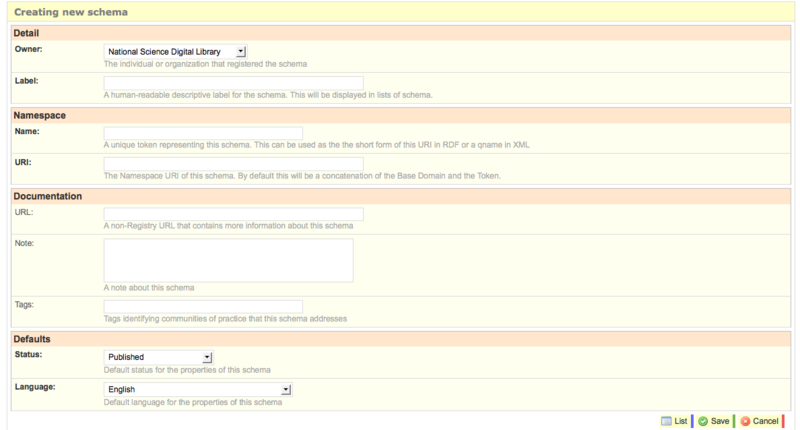The width and height of the screenshot is (800, 430).
Task: Click the List button
Action: tap(674, 421)
